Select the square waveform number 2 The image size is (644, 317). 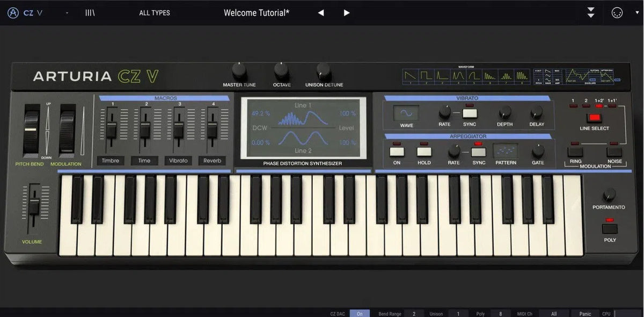[x=426, y=77]
